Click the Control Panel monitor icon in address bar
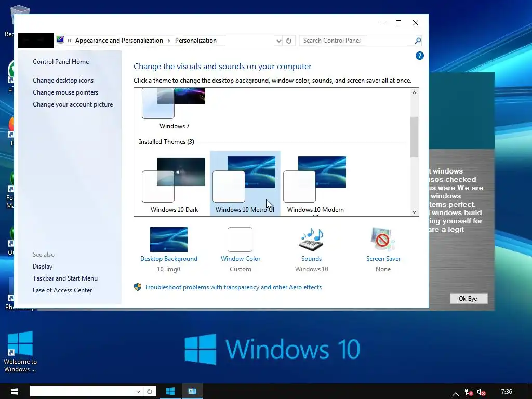 coord(60,40)
